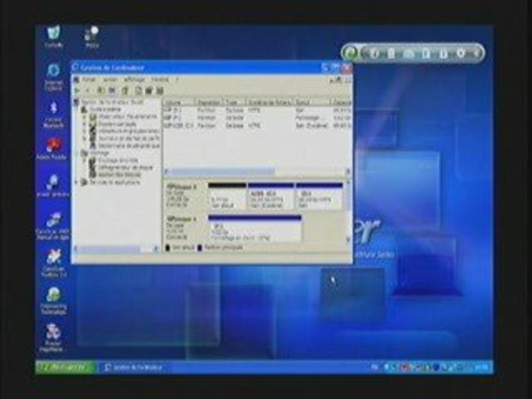Viewport: 532px width, 399px height.
Task: Expand the Dossiers partagés node
Action: tap(85, 124)
